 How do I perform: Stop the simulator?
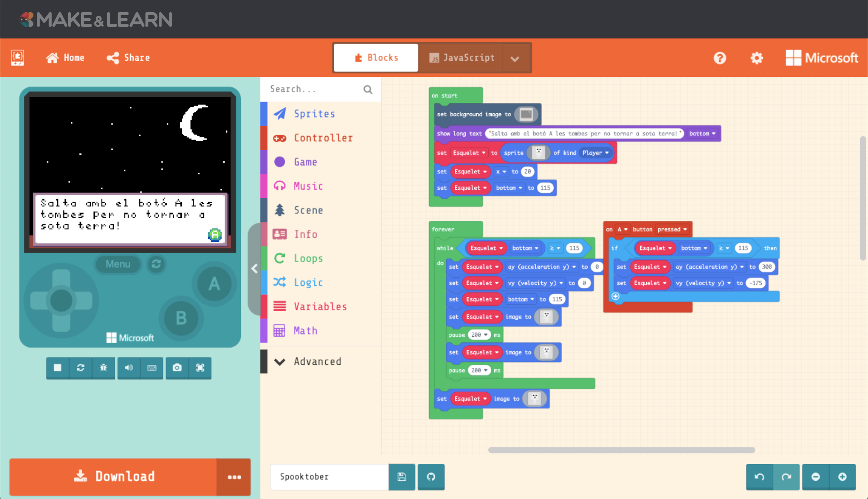click(x=57, y=368)
